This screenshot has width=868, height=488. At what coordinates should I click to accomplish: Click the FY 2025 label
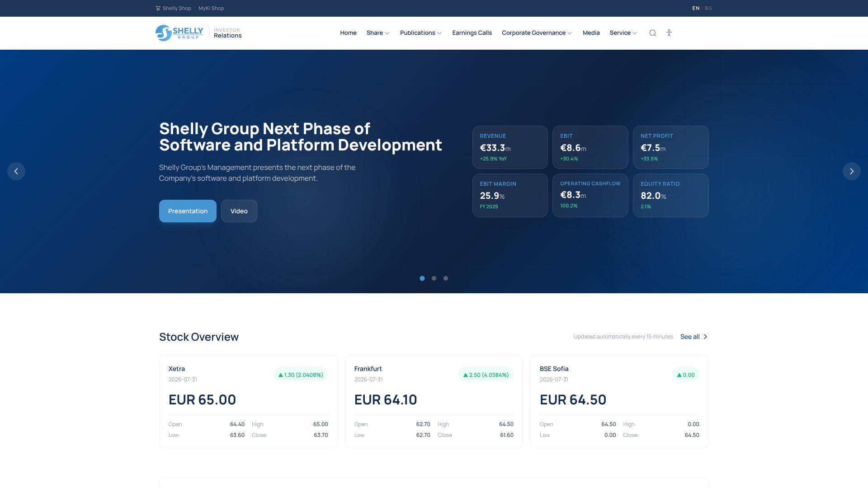[489, 206]
